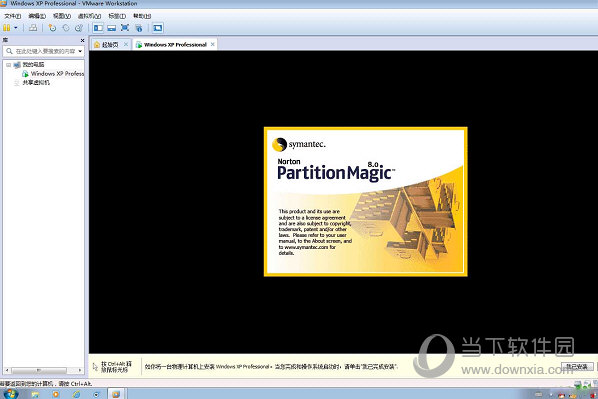The width and height of the screenshot is (598, 399).
Task: Open Internet Explorer from the taskbar
Action: pyautogui.click(x=76, y=394)
